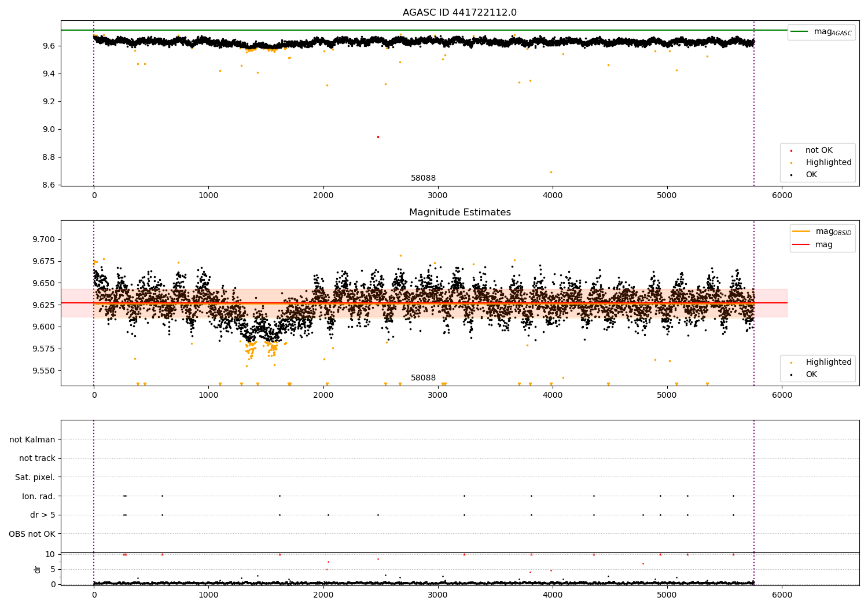This screenshot has height=608, width=868.
Task: Click the x-axis tick 6000 on the bottom plot
Action: point(782,595)
